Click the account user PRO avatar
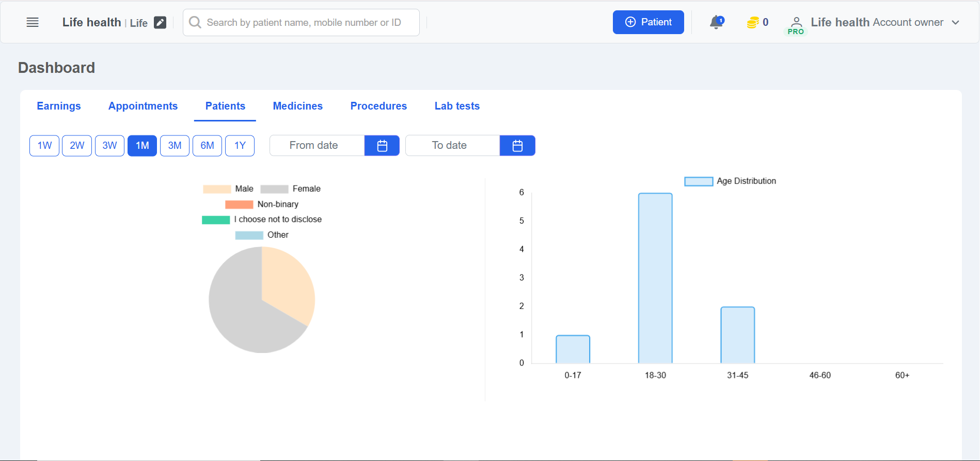 796,25
